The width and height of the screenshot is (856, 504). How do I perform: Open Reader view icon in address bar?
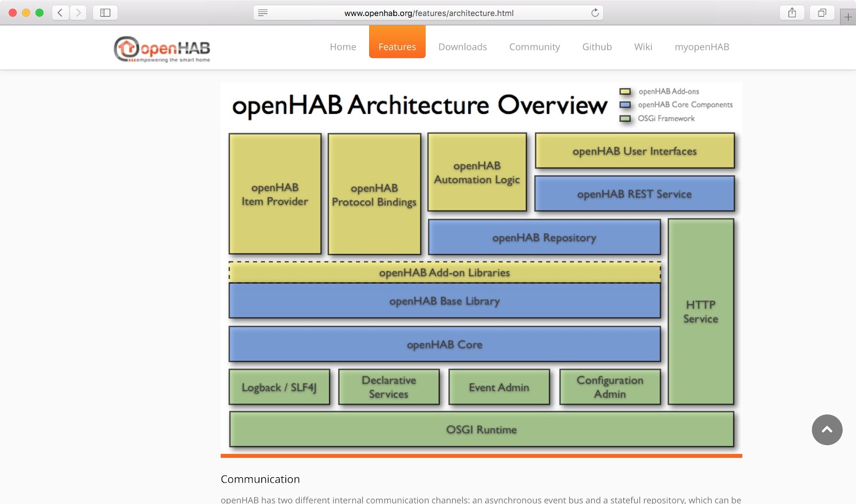tap(263, 13)
